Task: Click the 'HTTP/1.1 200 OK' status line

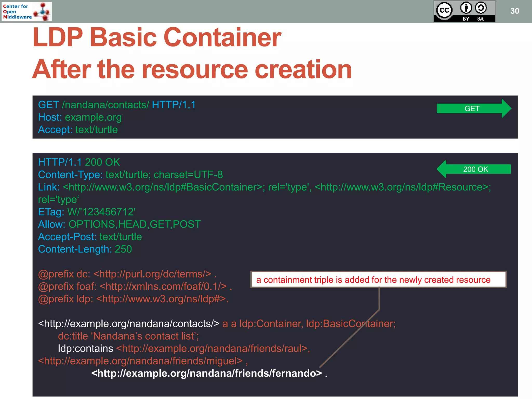Action: [x=79, y=162]
